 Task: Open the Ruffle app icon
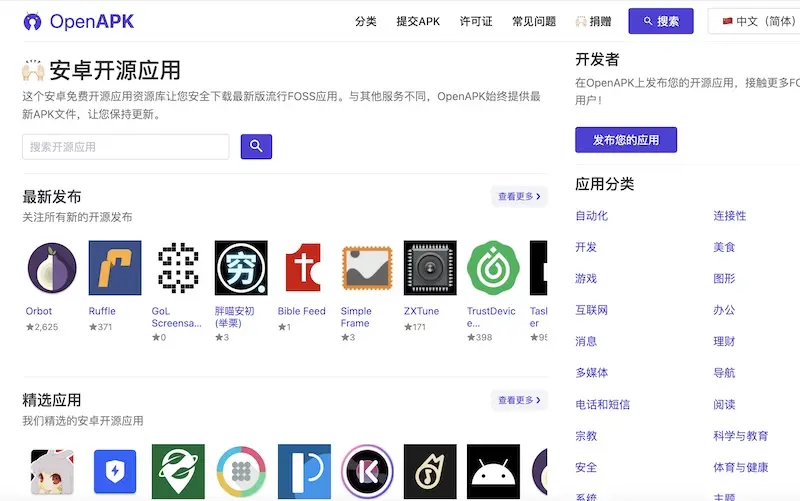[x=115, y=268]
